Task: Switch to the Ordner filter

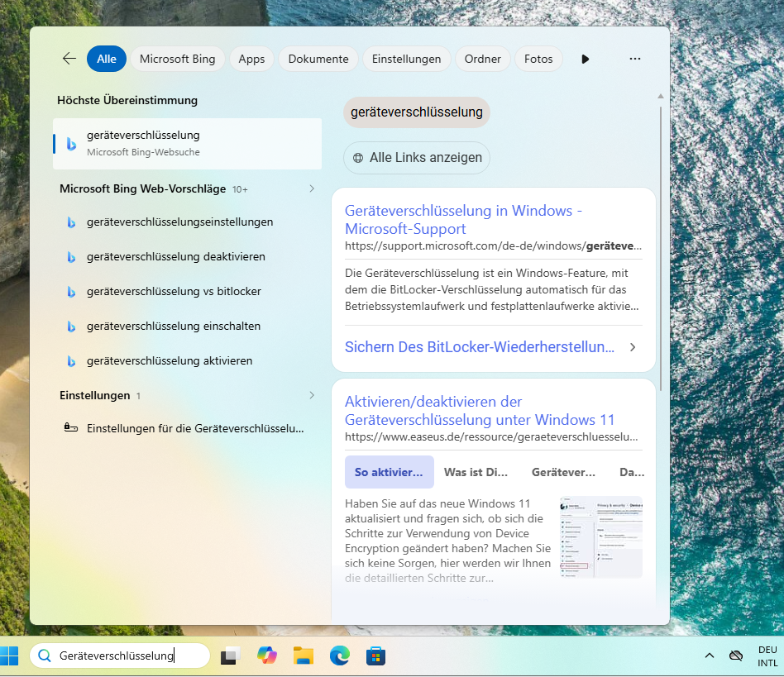Action: [x=482, y=59]
